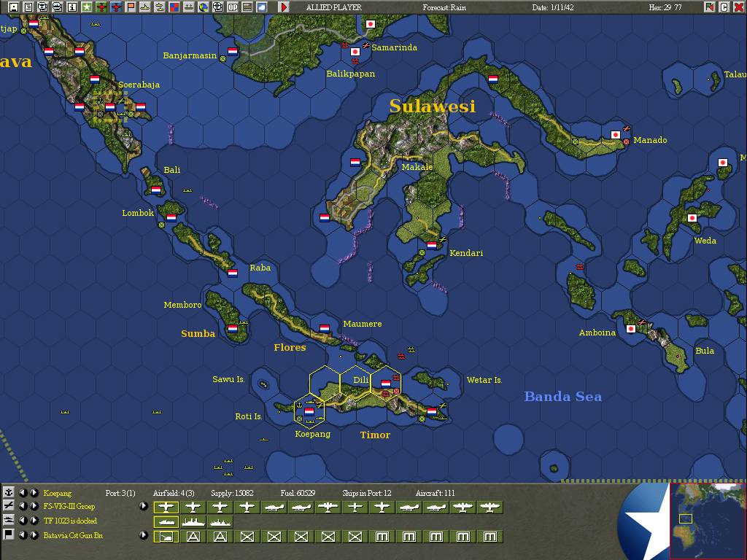This screenshot has width=747, height=560.
Task: Click the weather cloud icon on the toolbar
Action: [x=260, y=7]
